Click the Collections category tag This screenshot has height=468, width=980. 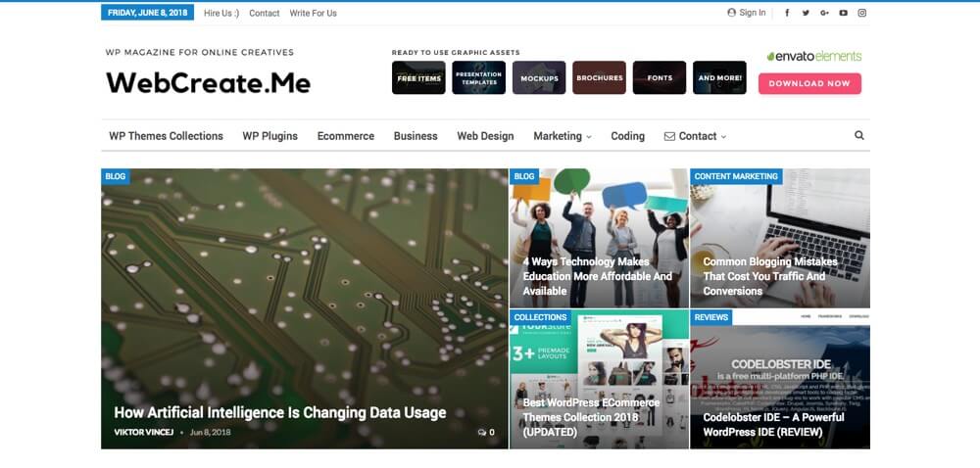[x=541, y=317]
